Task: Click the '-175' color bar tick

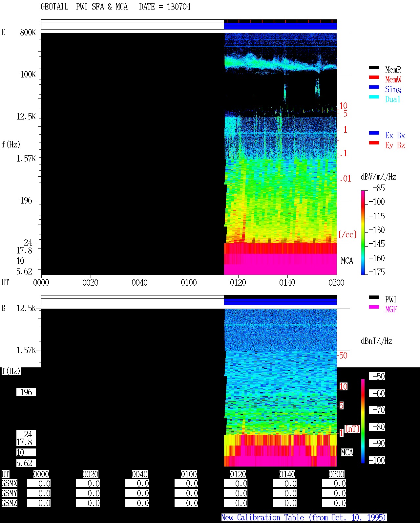Action: coord(377,272)
